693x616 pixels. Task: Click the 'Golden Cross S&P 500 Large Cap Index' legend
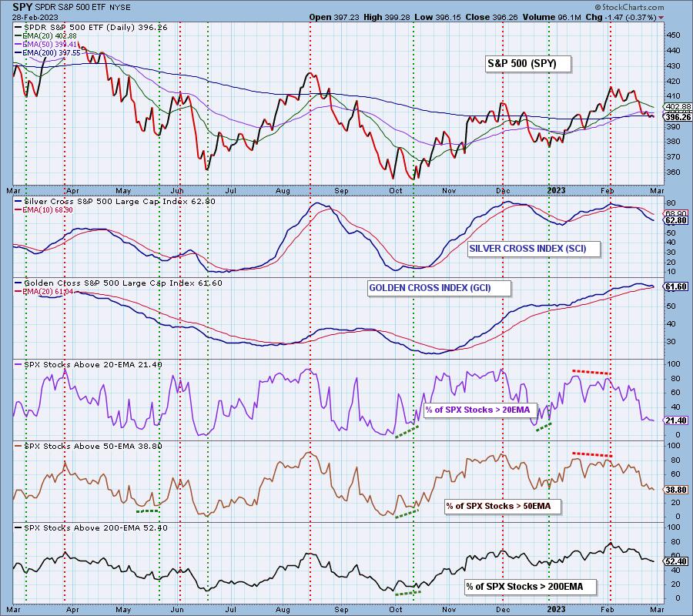[119, 283]
